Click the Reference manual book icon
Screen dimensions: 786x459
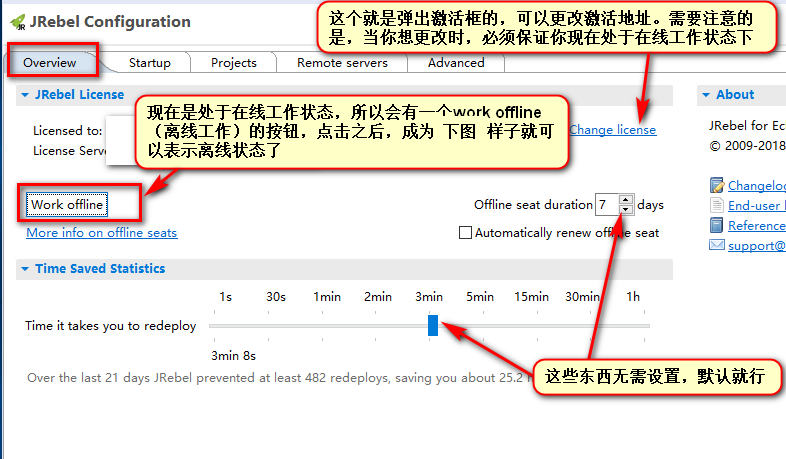pyautogui.click(x=717, y=225)
